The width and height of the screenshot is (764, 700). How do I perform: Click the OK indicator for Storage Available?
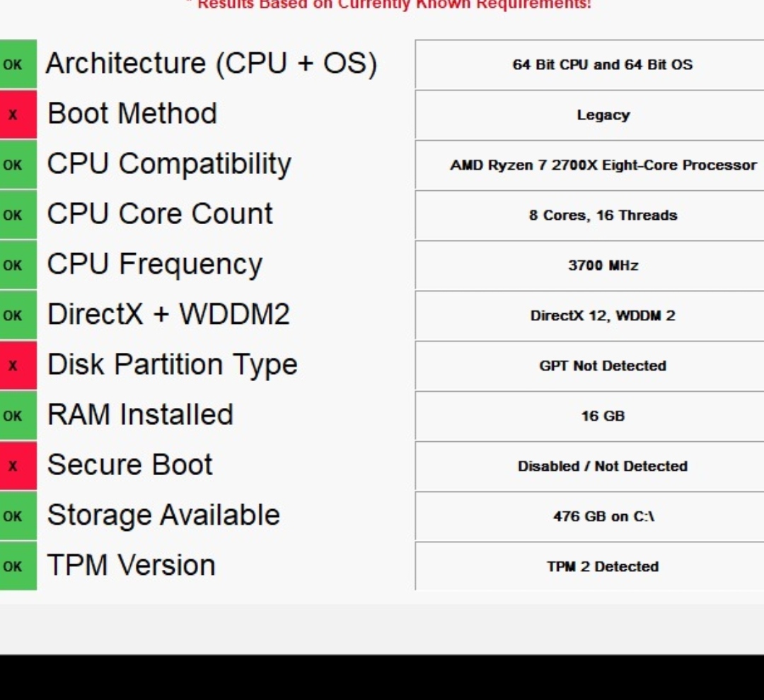tap(16, 515)
